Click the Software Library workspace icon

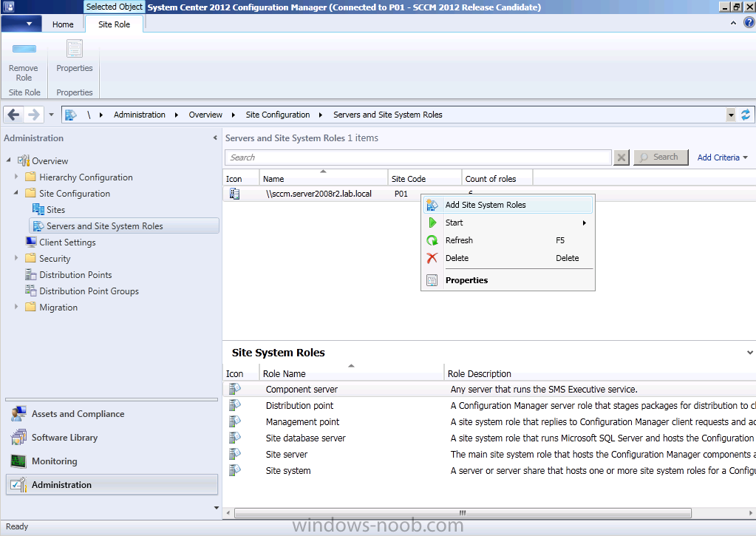pyautogui.click(x=18, y=437)
